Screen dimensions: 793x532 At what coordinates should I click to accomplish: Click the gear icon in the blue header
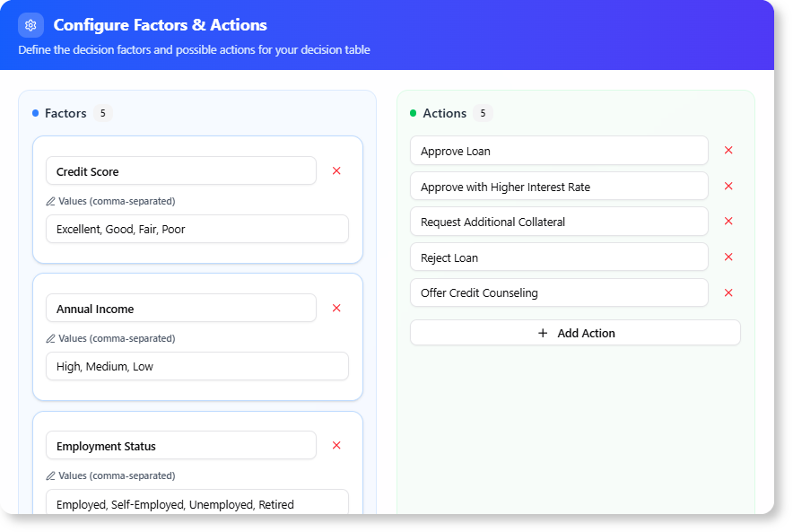pyautogui.click(x=30, y=25)
